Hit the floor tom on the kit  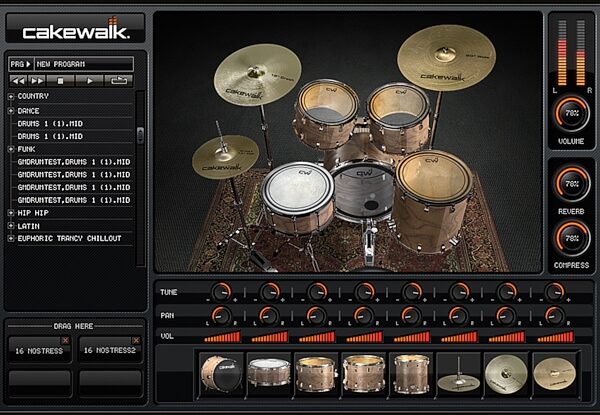pos(434,178)
